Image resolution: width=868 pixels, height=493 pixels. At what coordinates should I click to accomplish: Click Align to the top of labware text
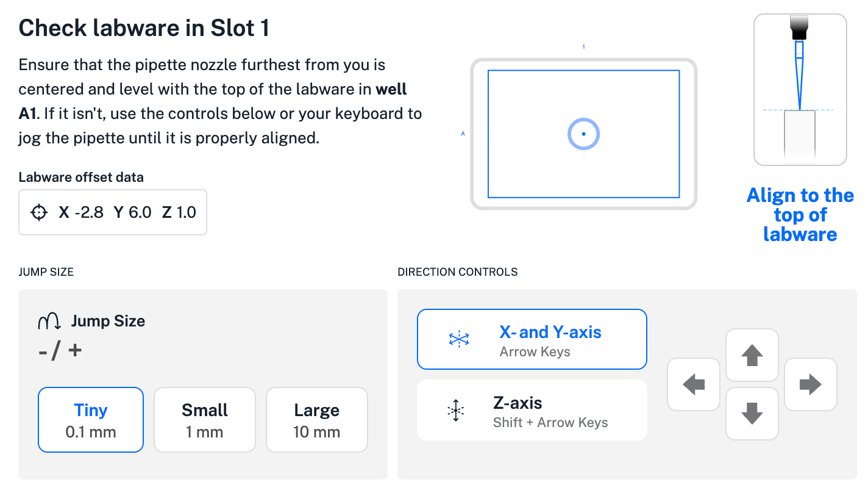coord(800,215)
